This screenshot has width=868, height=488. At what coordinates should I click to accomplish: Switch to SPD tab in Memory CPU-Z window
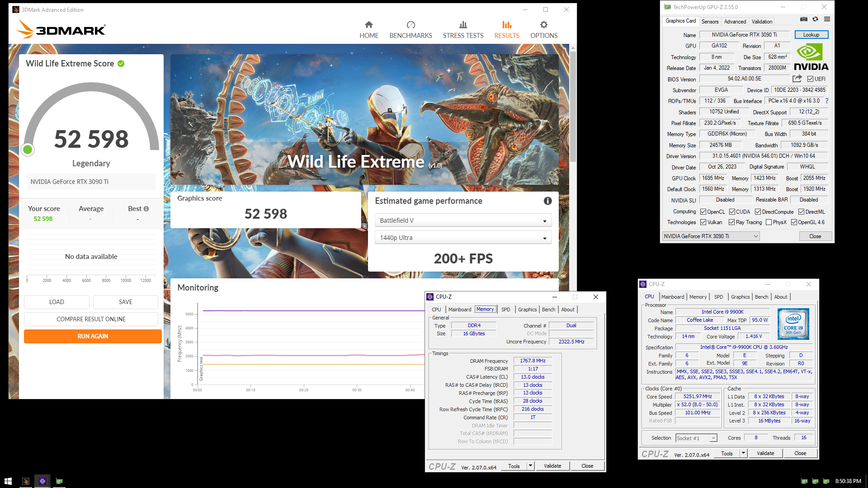click(505, 310)
